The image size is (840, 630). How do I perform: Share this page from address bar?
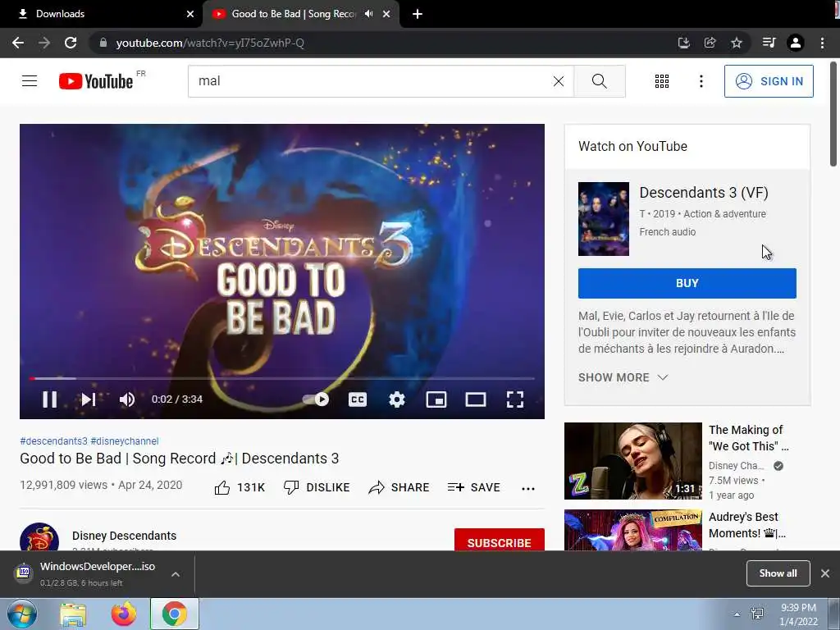pos(710,43)
